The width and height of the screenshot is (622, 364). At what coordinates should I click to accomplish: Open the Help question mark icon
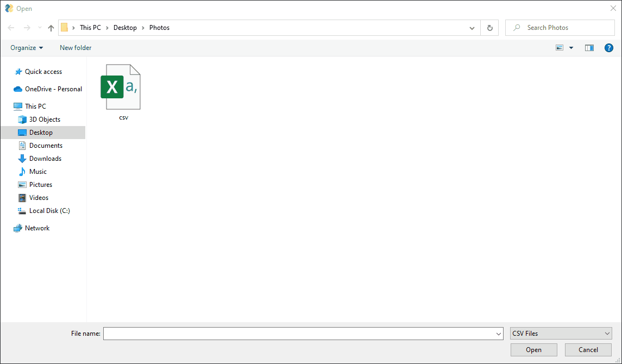tap(609, 48)
